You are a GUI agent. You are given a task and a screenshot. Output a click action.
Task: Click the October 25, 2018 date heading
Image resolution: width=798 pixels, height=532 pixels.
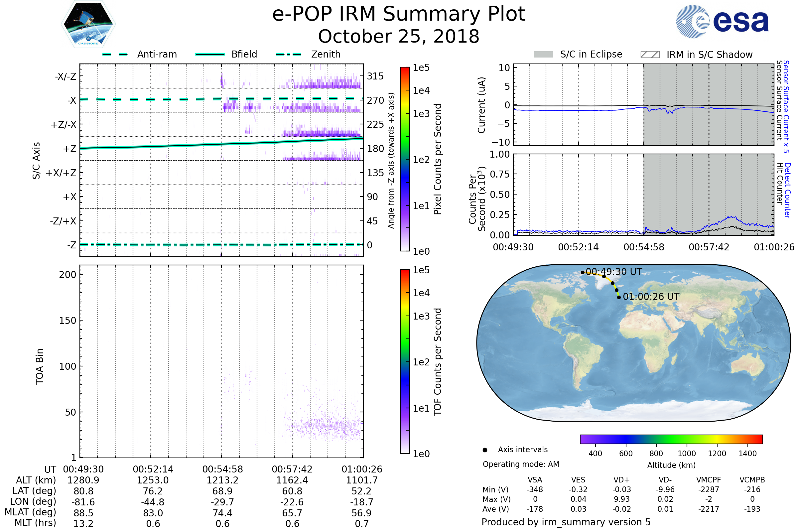coord(399,36)
